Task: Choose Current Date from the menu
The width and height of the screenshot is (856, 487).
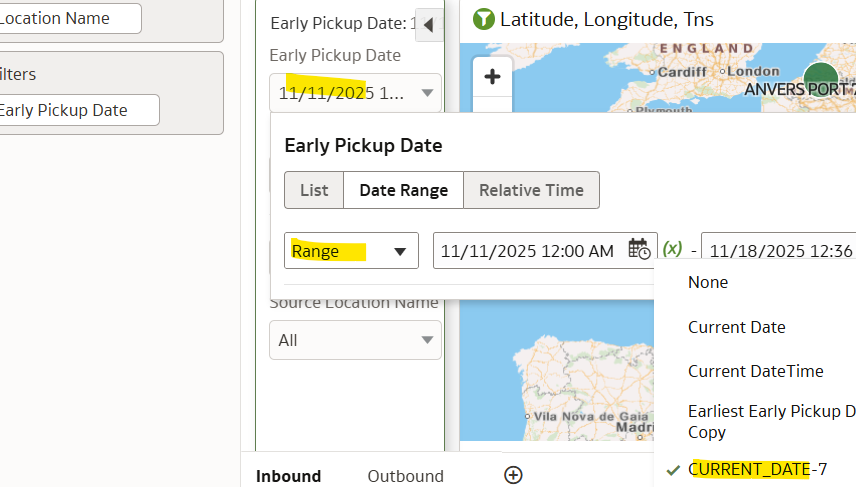Action: (x=736, y=327)
